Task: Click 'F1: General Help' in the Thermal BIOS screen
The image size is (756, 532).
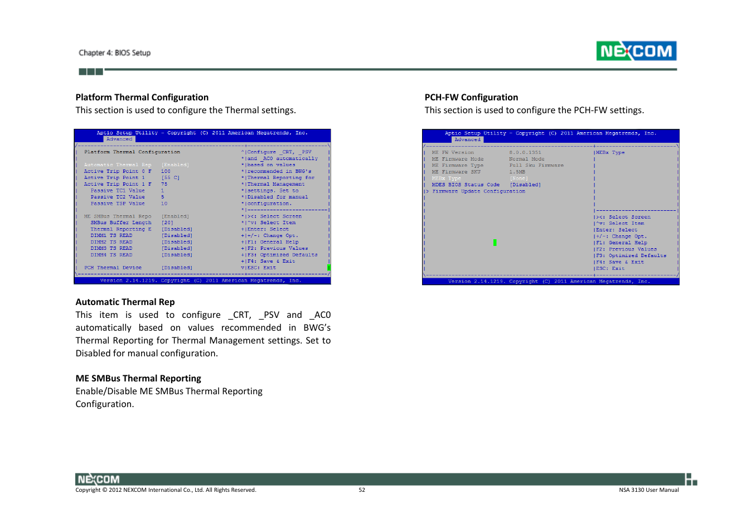Action: [273, 242]
